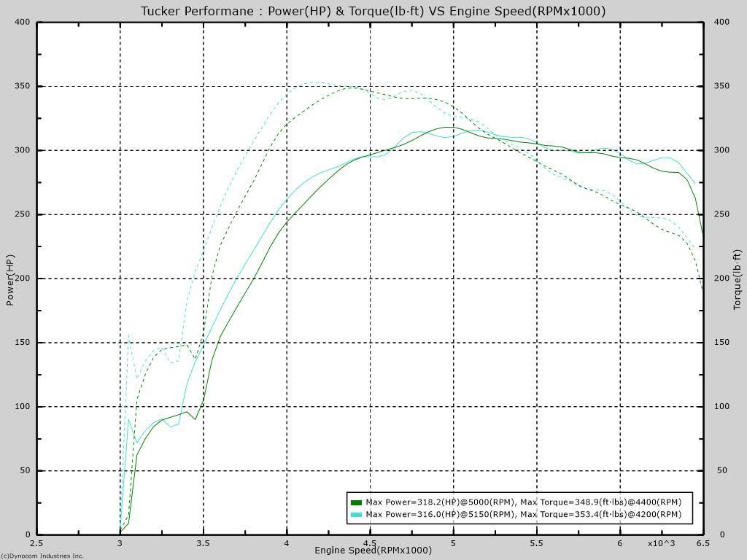This screenshot has width=747, height=560.
Task: Click the '100' tick on Torque axis
Action: (x=721, y=406)
